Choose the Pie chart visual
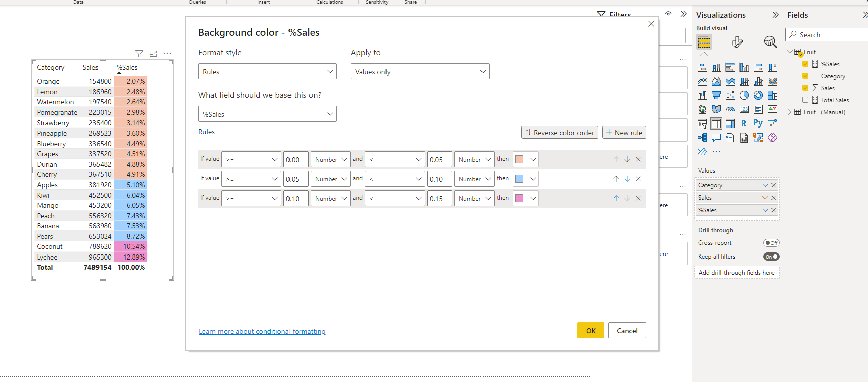The height and width of the screenshot is (382, 868). [x=744, y=95]
